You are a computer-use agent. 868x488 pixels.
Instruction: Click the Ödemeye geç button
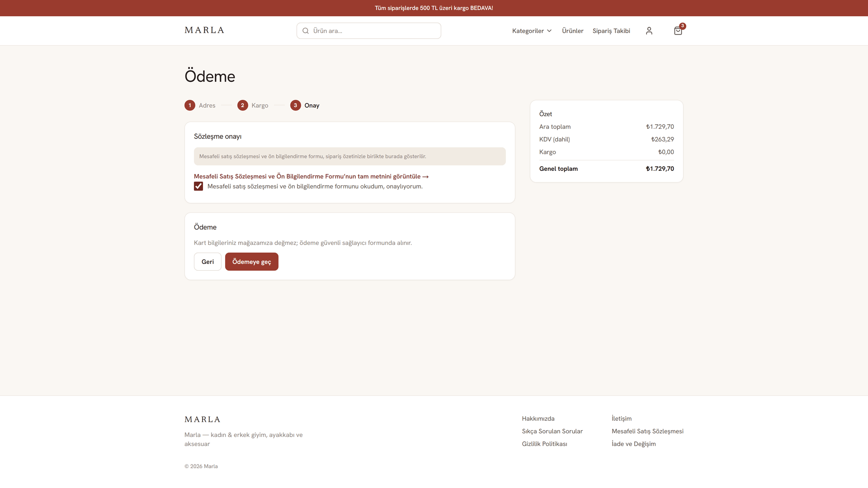tap(252, 262)
